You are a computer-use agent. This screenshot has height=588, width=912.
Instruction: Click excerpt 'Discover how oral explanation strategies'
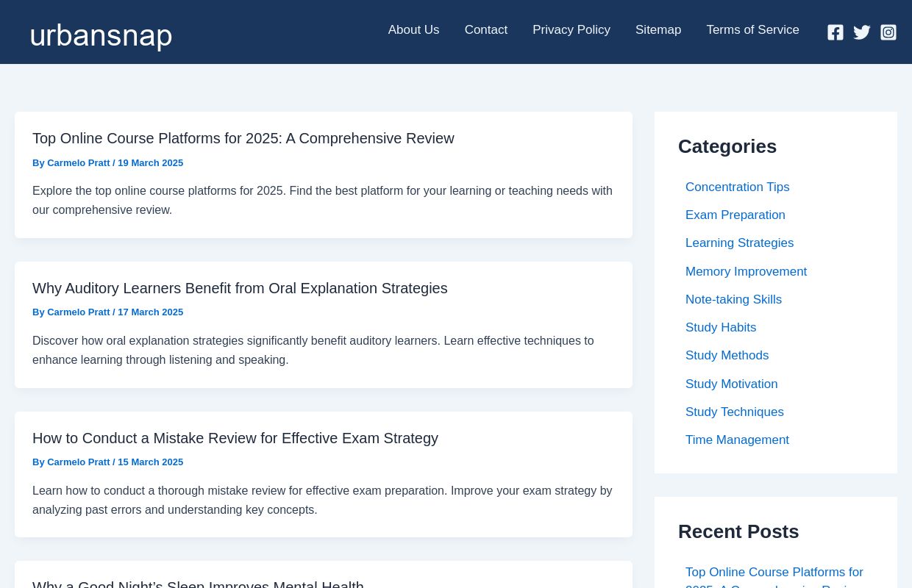pyautogui.click(x=313, y=350)
